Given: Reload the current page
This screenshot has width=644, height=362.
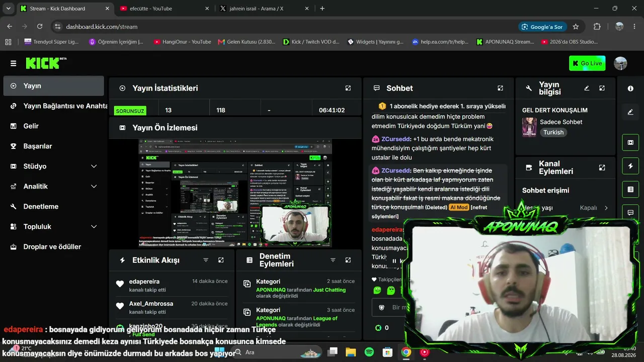Looking at the screenshot, I should (x=40, y=27).
